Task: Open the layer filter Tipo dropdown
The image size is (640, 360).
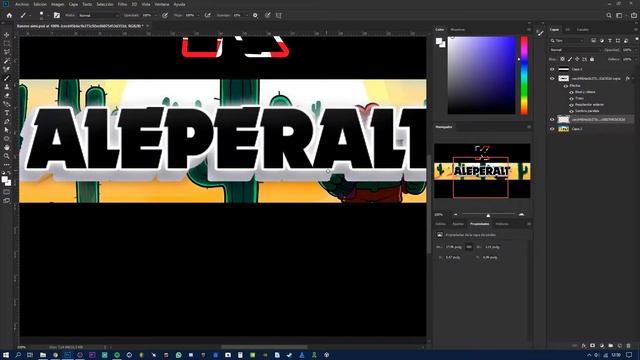Action: tap(567, 40)
